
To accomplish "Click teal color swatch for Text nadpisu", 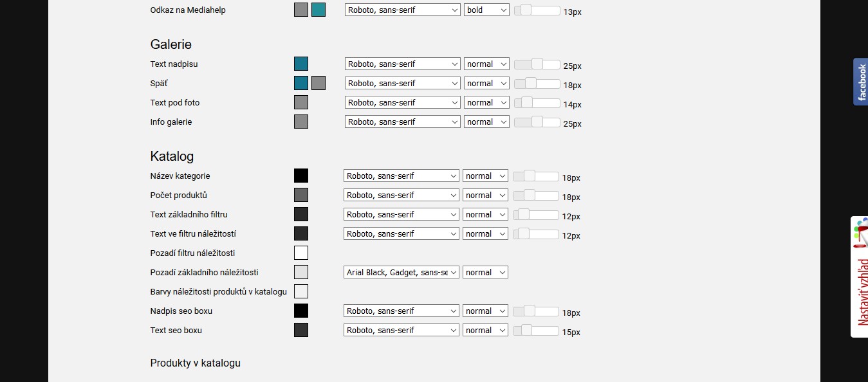I will coord(301,64).
